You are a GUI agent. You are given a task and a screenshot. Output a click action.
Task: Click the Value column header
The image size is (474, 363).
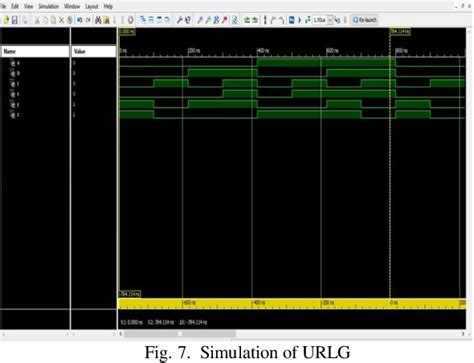(x=94, y=51)
